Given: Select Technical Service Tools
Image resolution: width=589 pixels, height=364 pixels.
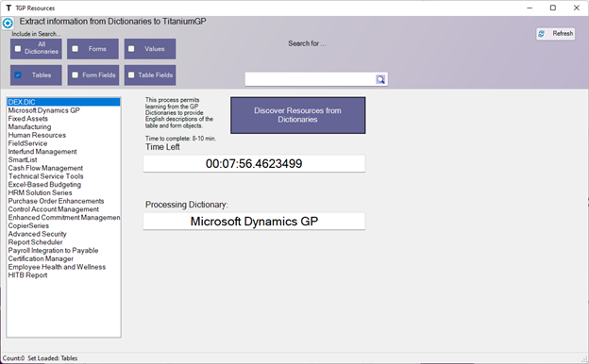Looking at the screenshot, I should pyautogui.click(x=63, y=176).
